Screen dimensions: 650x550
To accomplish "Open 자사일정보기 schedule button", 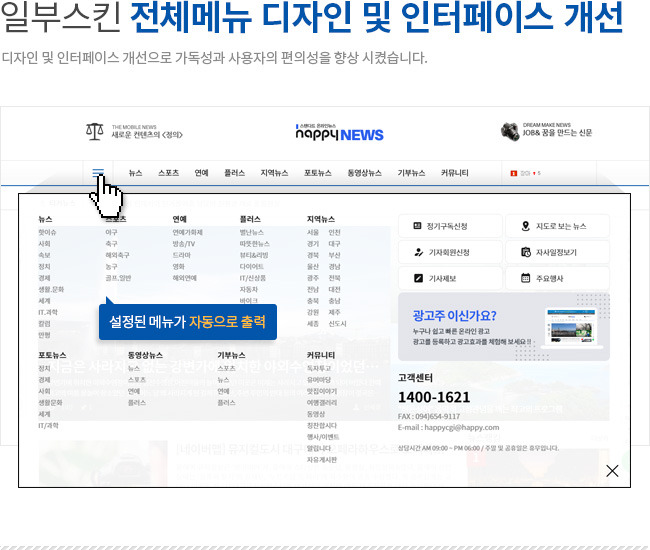I will tap(558, 252).
